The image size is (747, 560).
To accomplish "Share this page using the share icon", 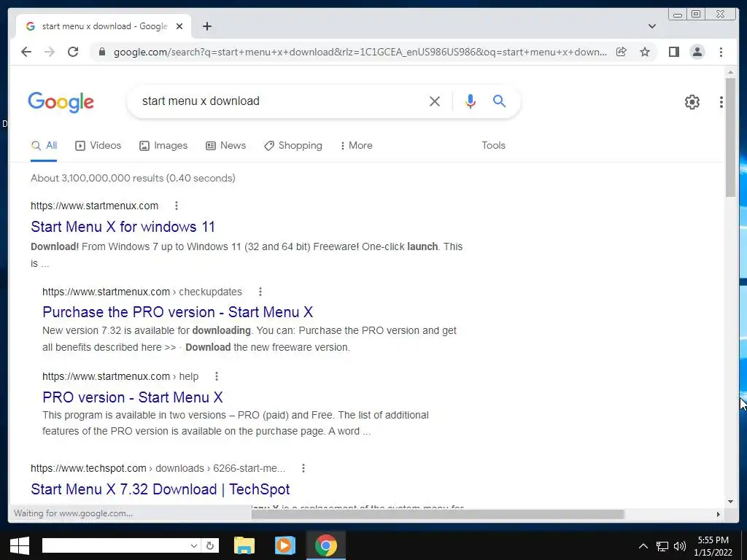I will [x=622, y=52].
